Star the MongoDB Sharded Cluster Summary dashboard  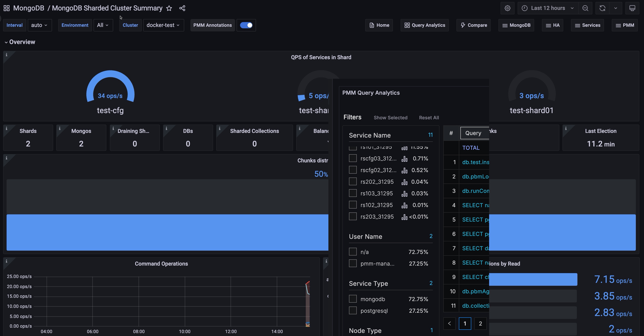[169, 8]
